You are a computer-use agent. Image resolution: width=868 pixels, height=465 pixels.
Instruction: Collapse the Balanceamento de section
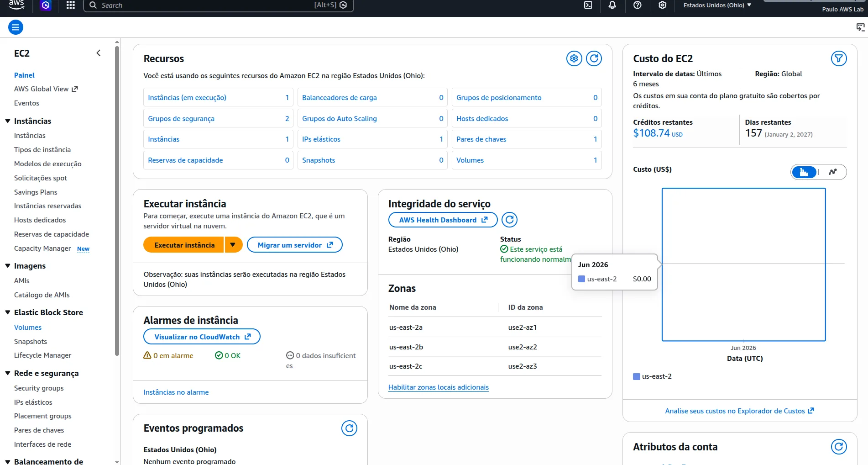[x=8, y=461]
